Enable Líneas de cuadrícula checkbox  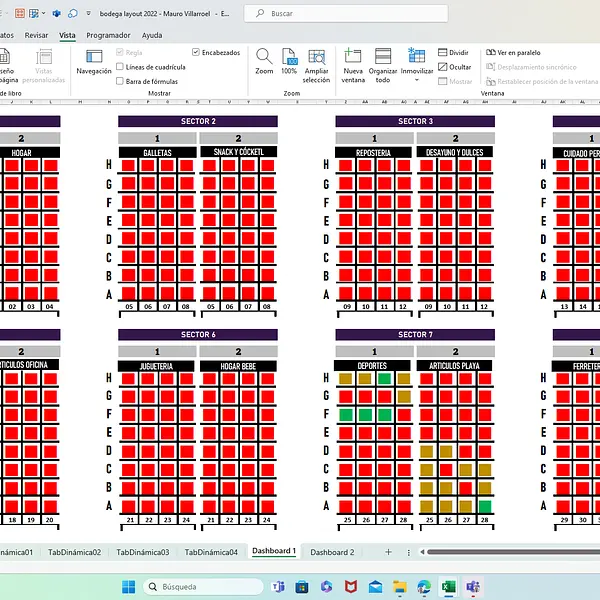(120, 67)
